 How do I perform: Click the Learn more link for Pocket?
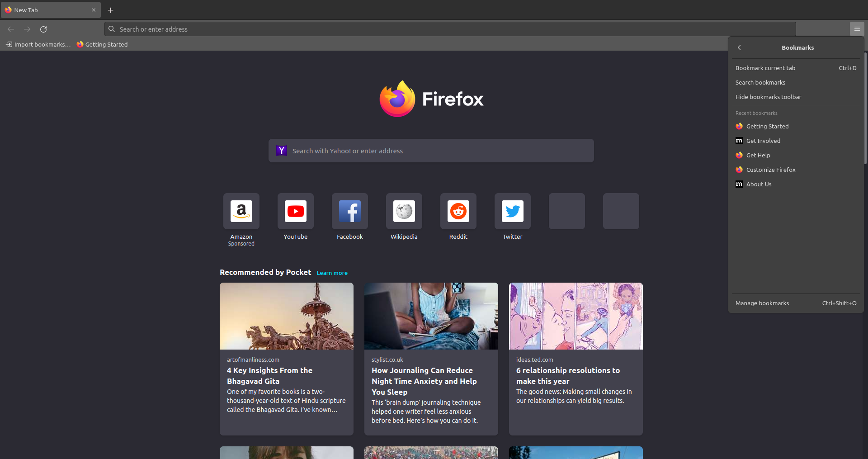(x=332, y=273)
